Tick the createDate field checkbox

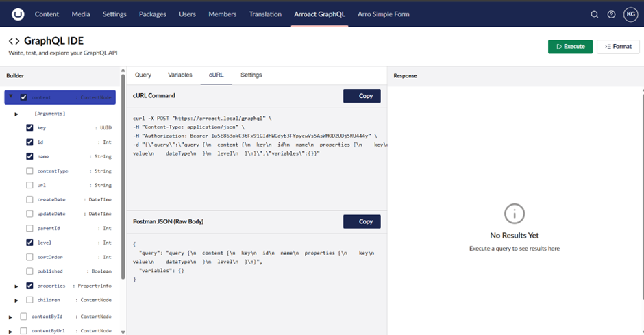[29, 199]
